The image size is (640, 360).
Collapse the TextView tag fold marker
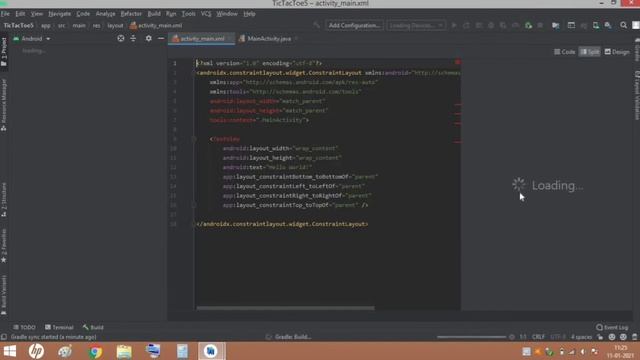click(193, 139)
